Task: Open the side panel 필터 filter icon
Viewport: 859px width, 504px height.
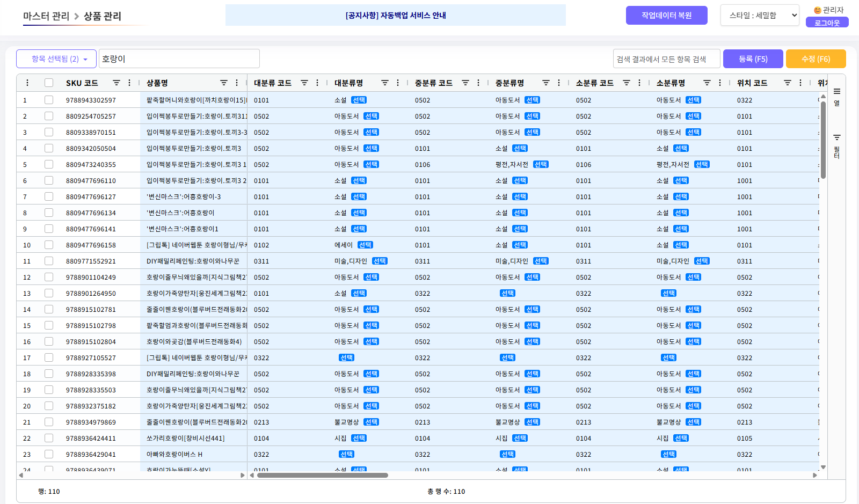Action: pos(836,145)
